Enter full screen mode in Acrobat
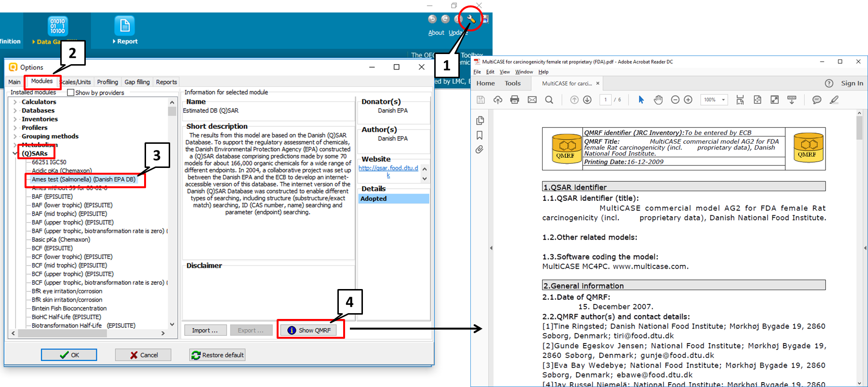The image size is (868, 387). (775, 99)
